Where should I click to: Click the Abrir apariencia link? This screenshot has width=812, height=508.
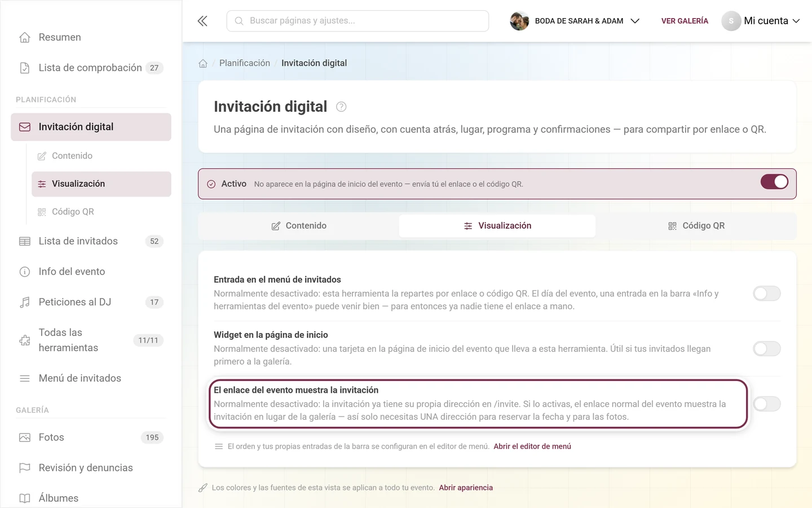[x=466, y=488]
